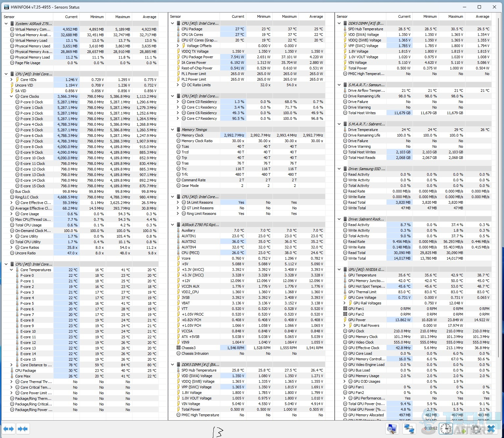
Task: Click the lightning icon beside Uncore VID
Action: 12,85
